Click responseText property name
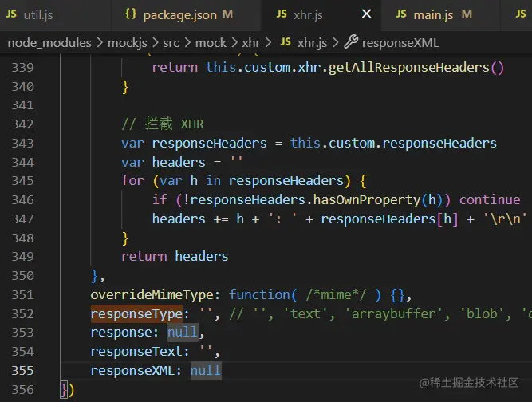Viewport: 532px width, 402px height. (x=136, y=352)
